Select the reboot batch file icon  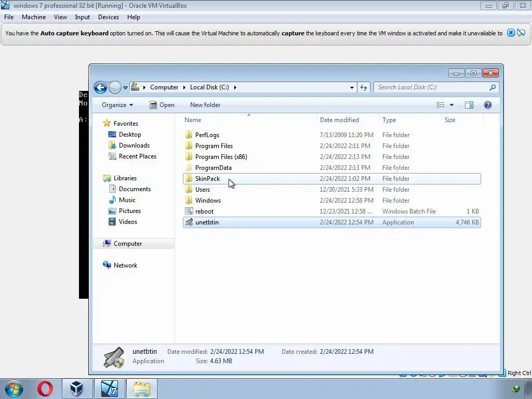point(189,211)
